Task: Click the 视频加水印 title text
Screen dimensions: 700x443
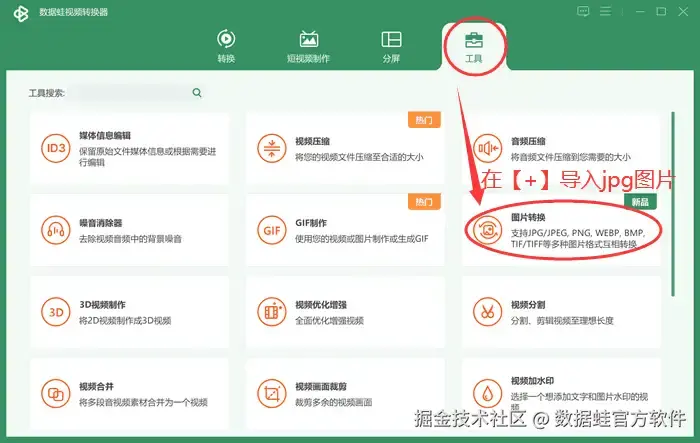Action: pyautogui.click(x=533, y=380)
